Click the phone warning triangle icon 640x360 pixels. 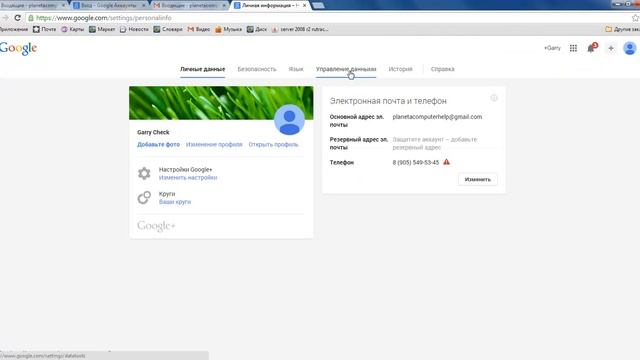coord(447,162)
